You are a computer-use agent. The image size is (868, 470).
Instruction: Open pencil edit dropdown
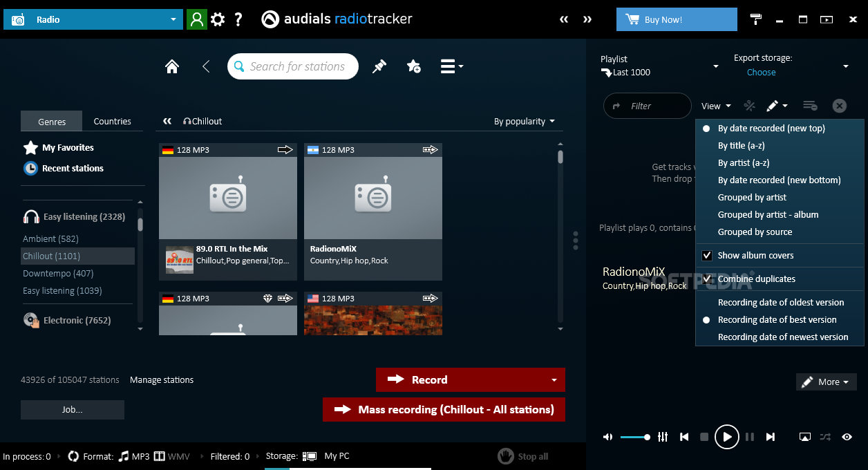777,106
